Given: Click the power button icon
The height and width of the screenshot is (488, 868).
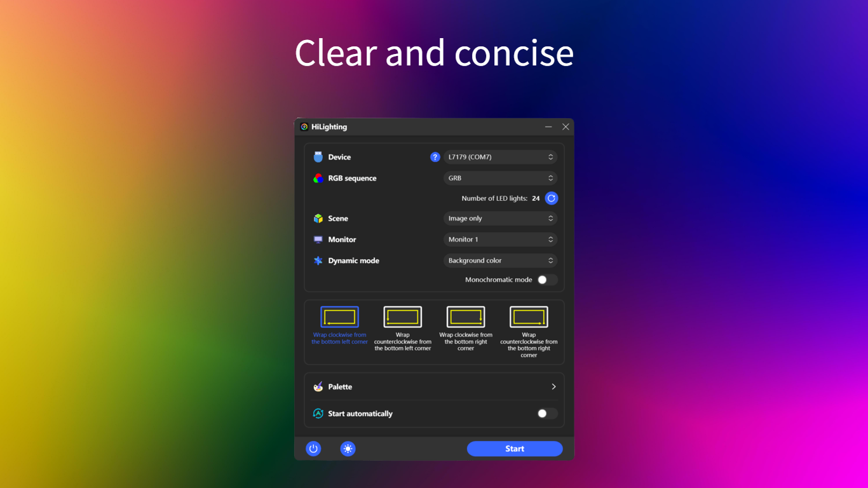Looking at the screenshot, I should tap(313, 449).
